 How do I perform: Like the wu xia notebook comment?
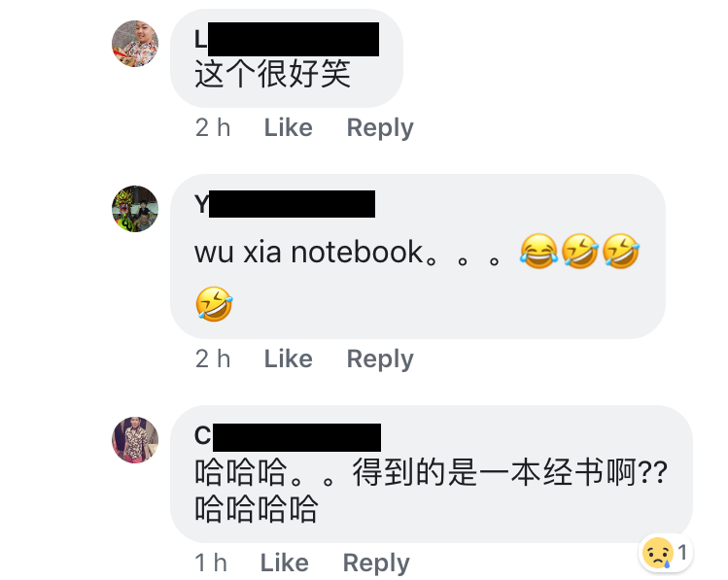click(x=289, y=358)
